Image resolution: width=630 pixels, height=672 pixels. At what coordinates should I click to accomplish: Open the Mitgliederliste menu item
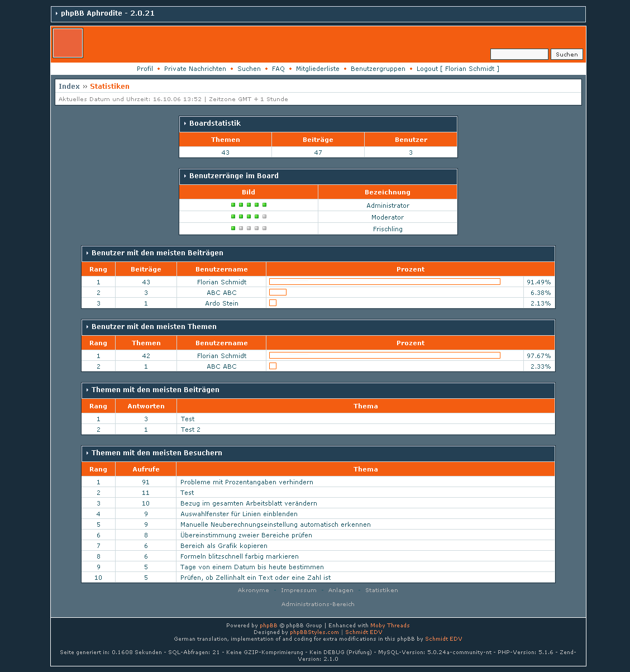pos(317,69)
